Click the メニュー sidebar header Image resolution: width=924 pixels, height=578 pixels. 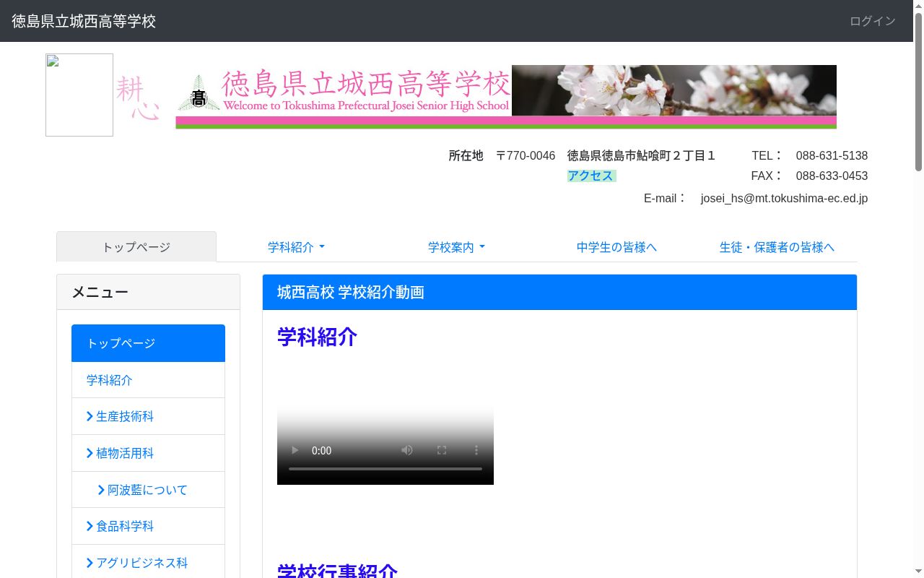coord(148,292)
